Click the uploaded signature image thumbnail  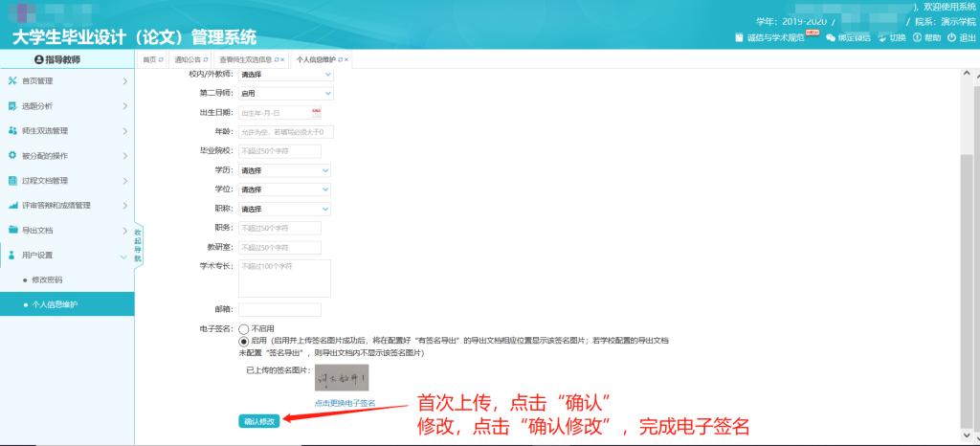pos(342,378)
